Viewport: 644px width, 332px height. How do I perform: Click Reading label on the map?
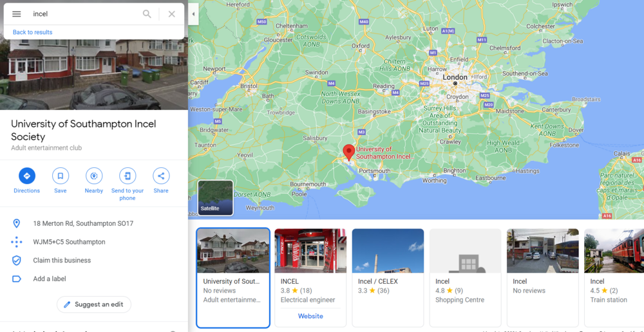384,86
